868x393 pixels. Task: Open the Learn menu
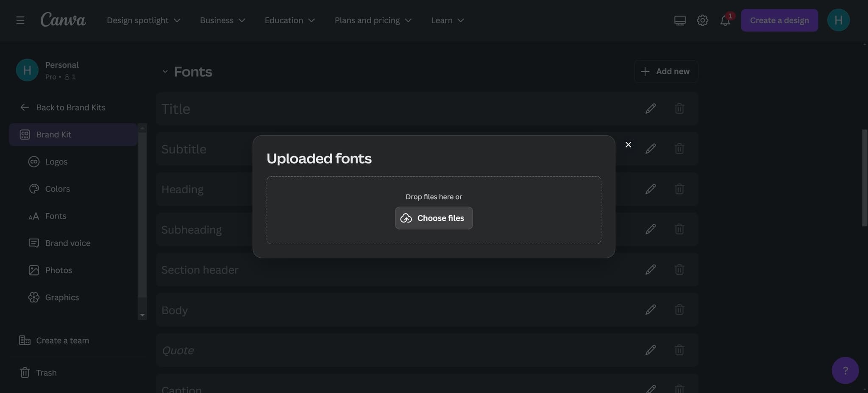click(x=446, y=20)
